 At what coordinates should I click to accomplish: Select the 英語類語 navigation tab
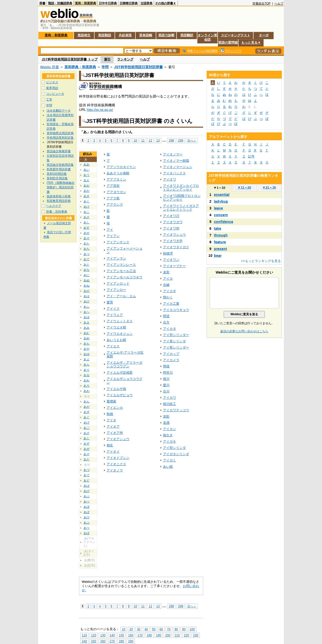click(x=105, y=35)
